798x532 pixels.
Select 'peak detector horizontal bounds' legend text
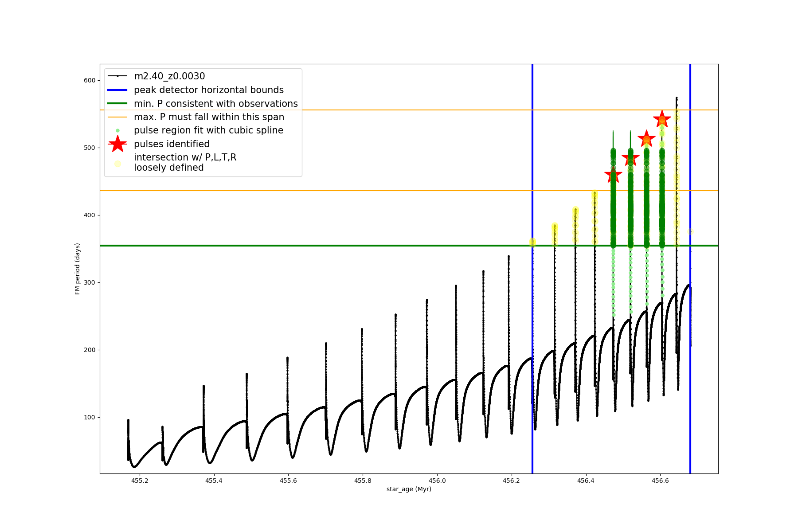pos(208,90)
